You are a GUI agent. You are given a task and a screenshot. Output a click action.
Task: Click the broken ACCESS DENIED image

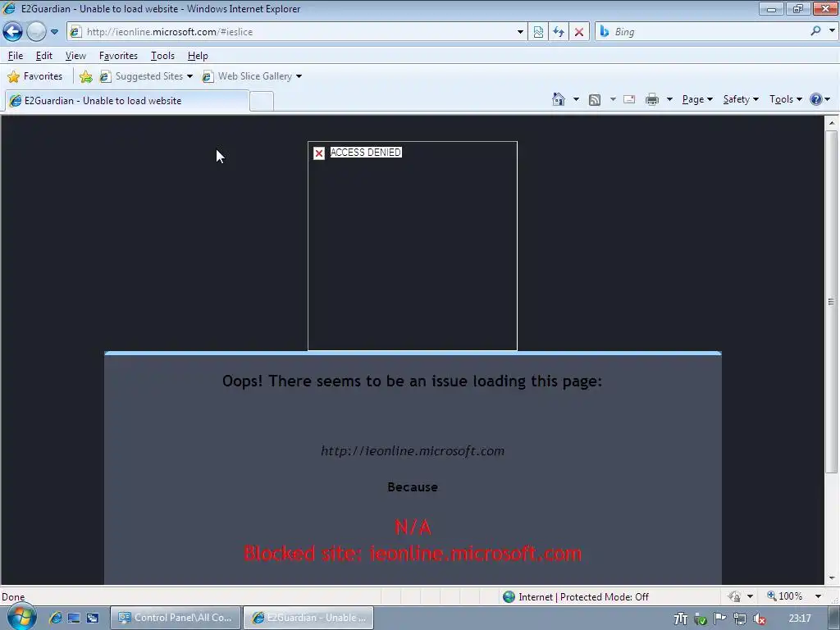(413, 246)
